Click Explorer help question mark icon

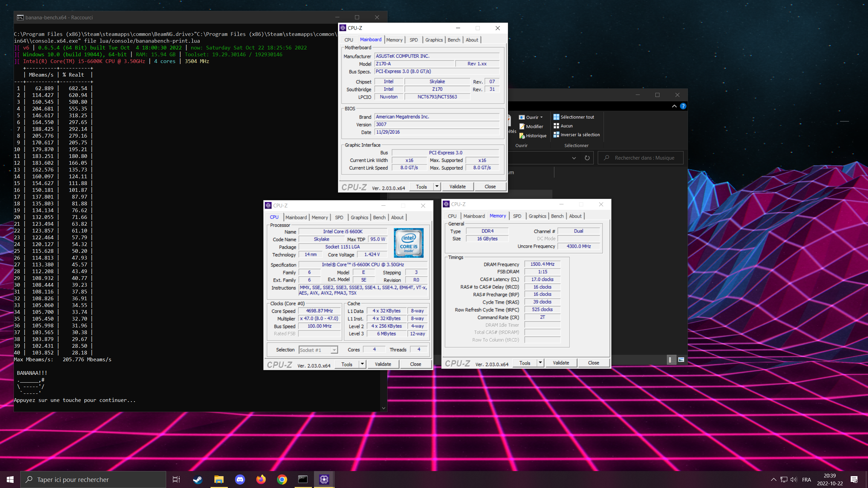683,106
